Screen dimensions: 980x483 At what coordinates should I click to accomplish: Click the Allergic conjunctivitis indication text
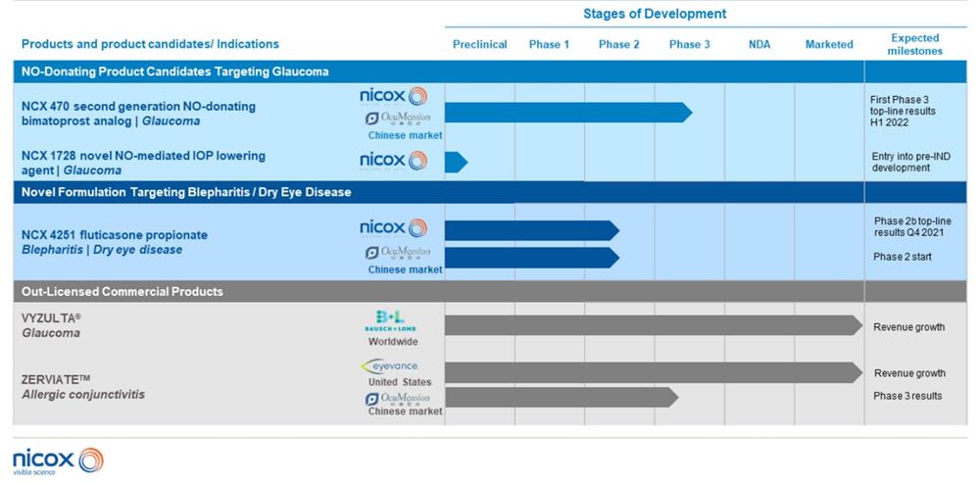[83, 394]
